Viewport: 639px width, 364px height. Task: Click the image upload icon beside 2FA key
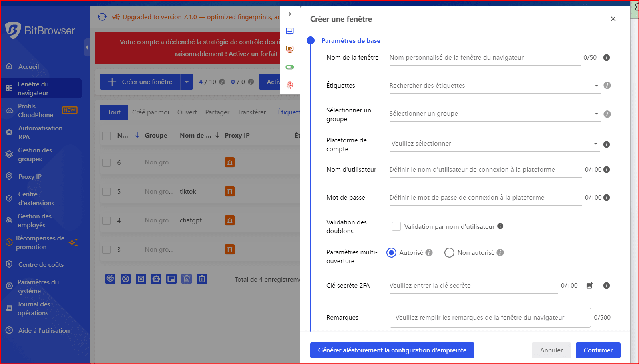[589, 286]
